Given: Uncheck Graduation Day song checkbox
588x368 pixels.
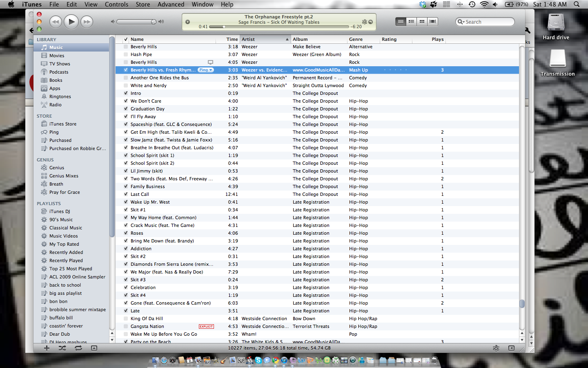Looking at the screenshot, I should pyautogui.click(x=126, y=109).
